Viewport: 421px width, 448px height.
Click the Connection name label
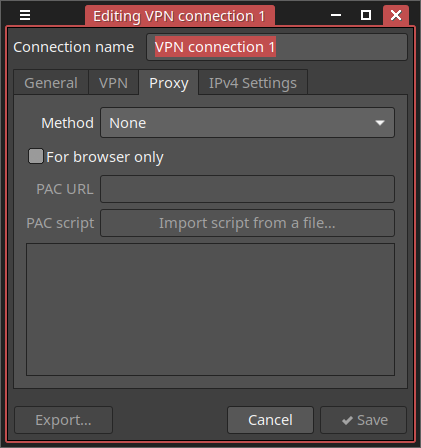point(74,47)
